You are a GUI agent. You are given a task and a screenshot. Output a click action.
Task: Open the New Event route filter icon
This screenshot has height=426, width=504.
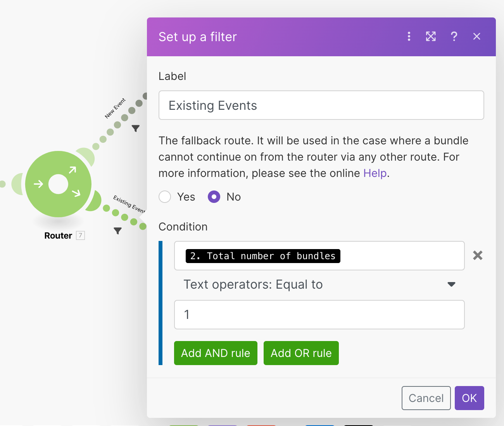point(136,128)
